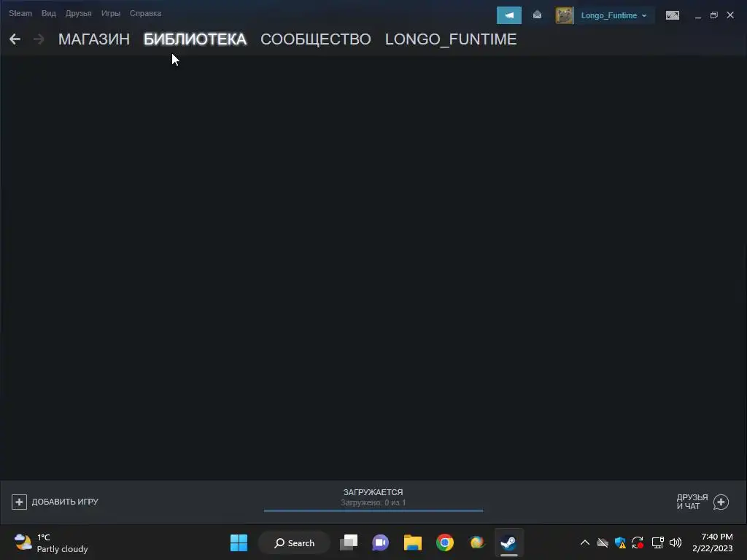Screen dimensions: 747x560
Task: Open the inbox envelope icon
Action: (x=537, y=15)
